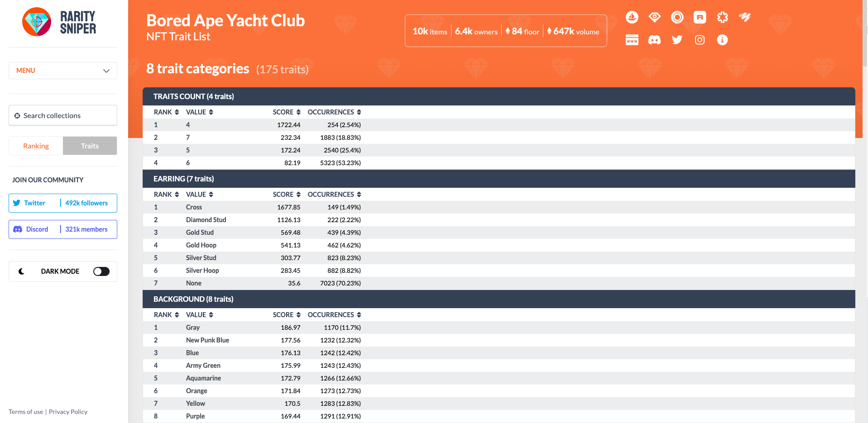
Task: Click the LooksRare eye-diamond icon
Action: pyautogui.click(x=654, y=17)
